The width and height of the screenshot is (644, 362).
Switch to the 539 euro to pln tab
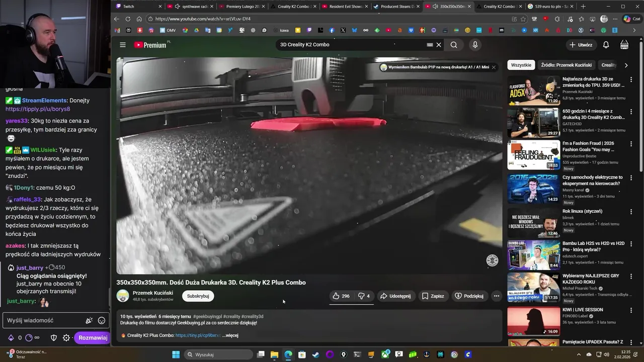coord(550,7)
